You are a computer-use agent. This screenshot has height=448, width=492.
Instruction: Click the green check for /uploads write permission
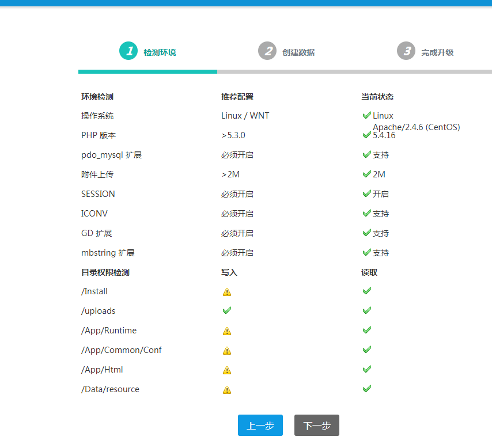(227, 310)
